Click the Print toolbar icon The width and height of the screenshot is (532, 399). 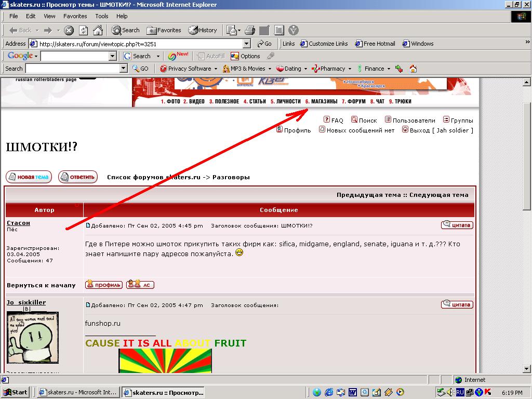point(250,30)
